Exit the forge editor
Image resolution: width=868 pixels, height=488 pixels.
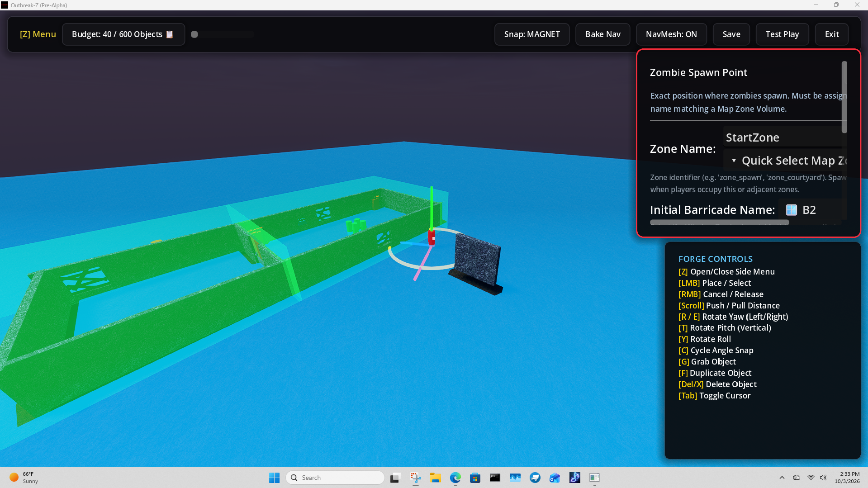click(832, 34)
